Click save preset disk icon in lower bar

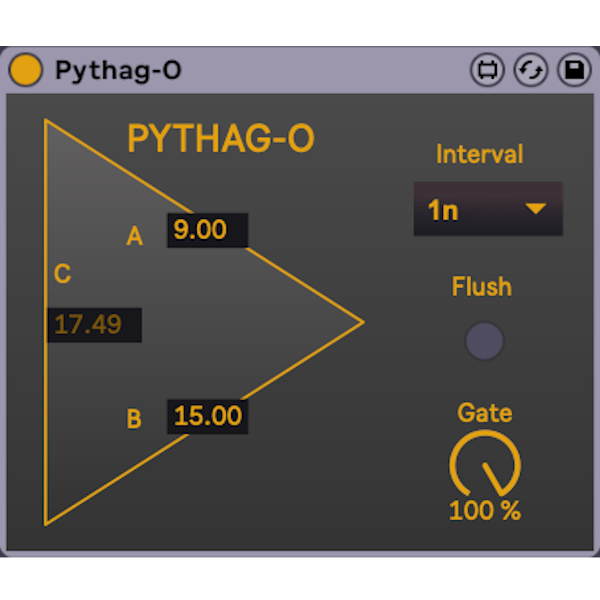[x=574, y=70]
